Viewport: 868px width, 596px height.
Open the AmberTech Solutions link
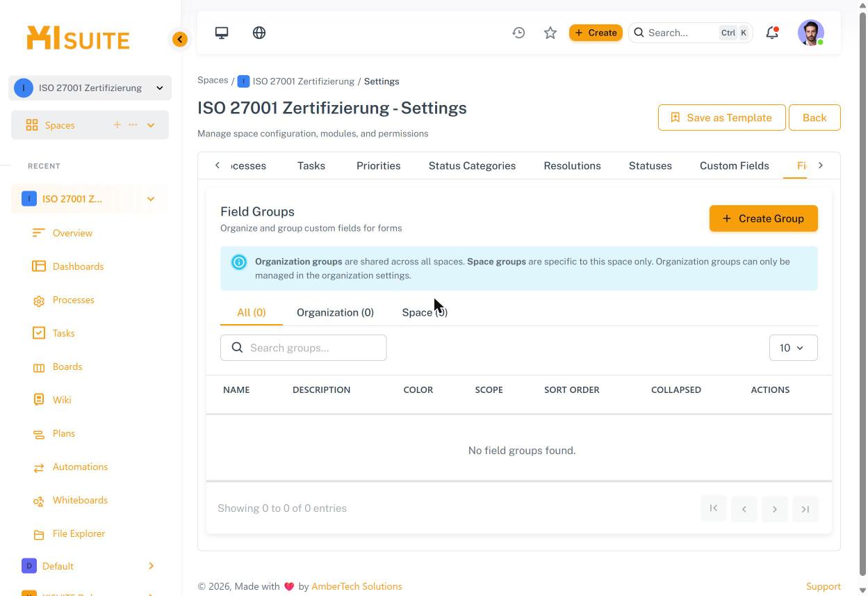coord(357,586)
